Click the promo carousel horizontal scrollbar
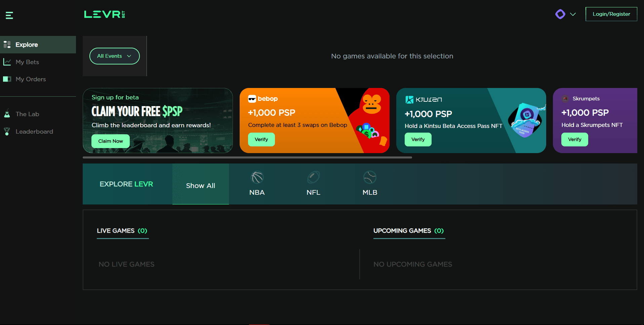The height and width of the screenshot is (325, 644). 247,157
